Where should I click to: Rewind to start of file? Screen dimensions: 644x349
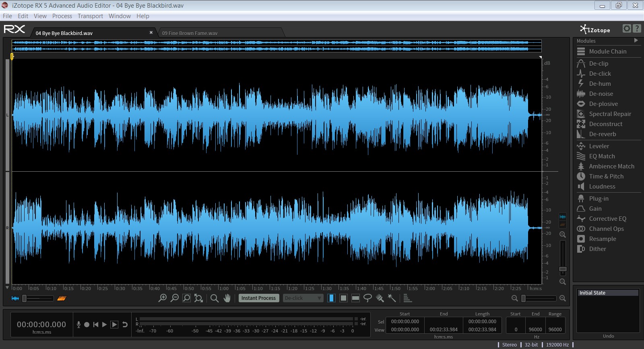[95, 324]
